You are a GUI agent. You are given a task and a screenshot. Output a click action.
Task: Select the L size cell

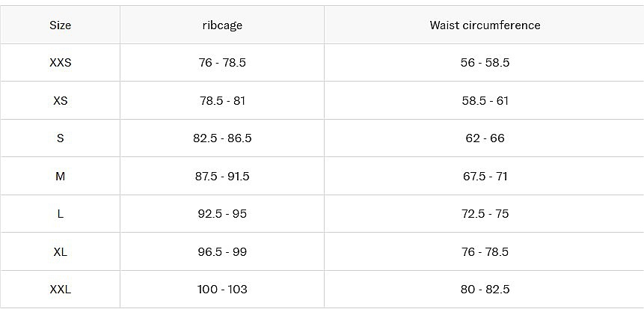(x=60, y=214)
